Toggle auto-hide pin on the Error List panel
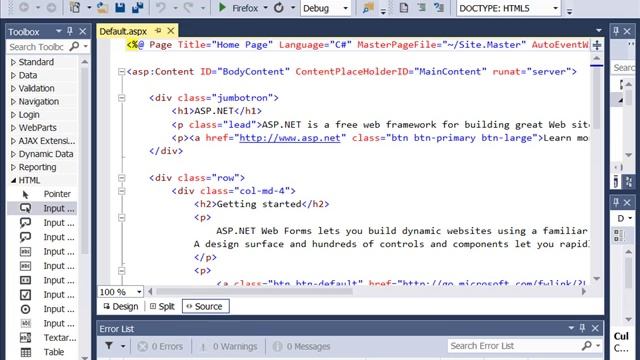Screen dimensions: 640x360 click(582, 328)
